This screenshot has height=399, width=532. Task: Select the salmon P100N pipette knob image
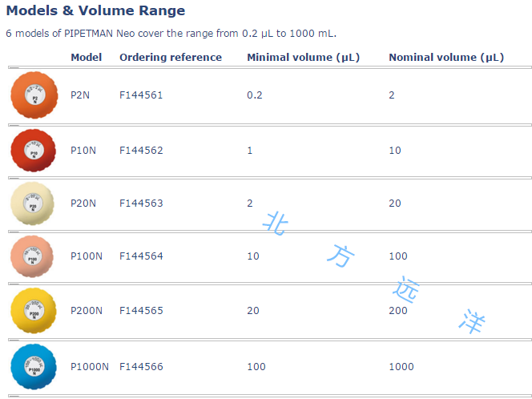click(x=32, y=256)
